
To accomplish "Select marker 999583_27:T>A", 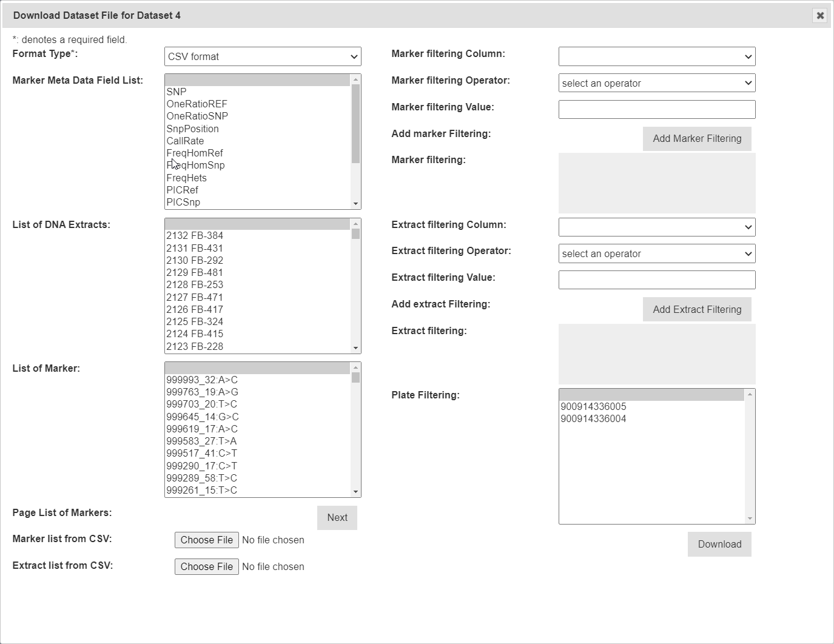I will [201, 441].
